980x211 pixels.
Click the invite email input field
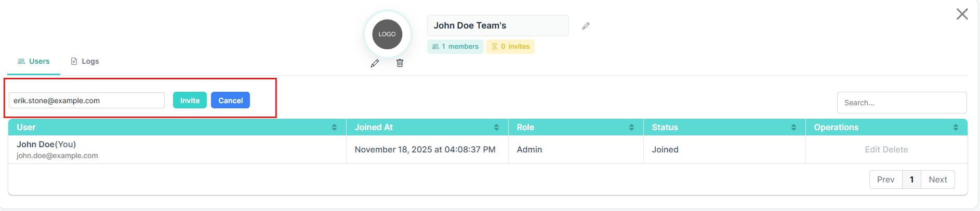(86, 101)
